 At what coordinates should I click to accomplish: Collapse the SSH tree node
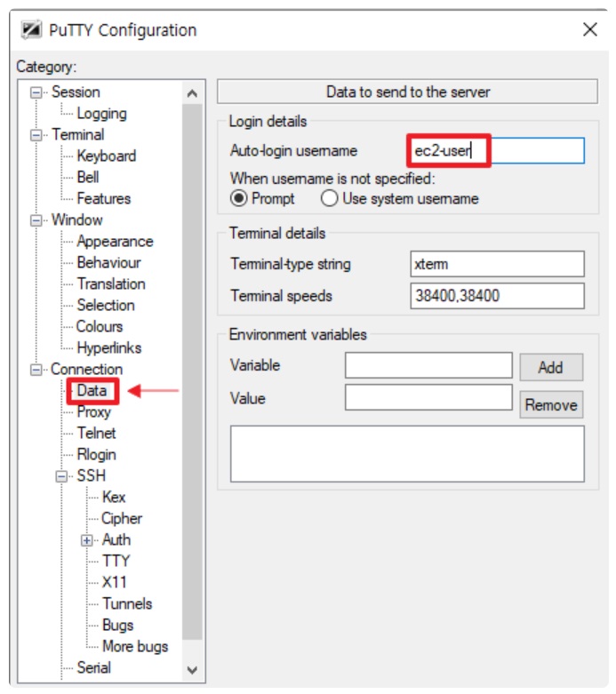tap(61, 476)
